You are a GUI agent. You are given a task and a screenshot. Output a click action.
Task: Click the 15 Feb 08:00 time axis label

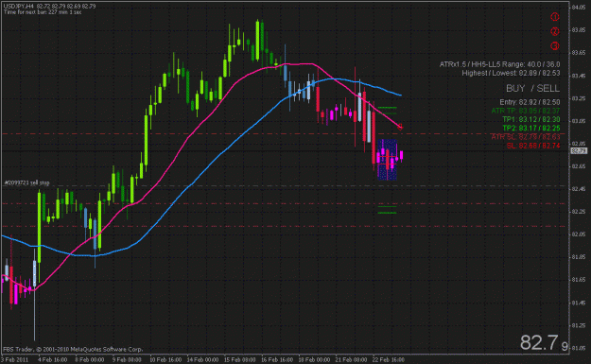coord(239,359)
